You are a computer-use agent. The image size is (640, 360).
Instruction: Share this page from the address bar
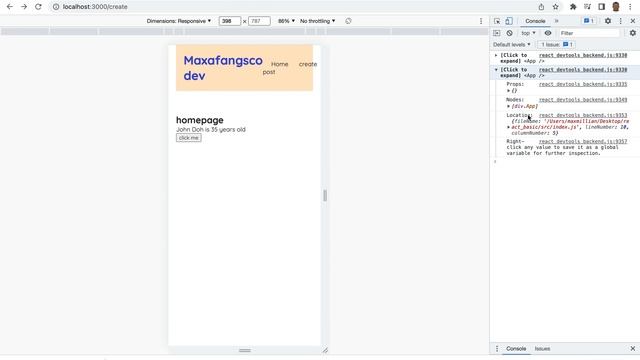click(541, 7)
